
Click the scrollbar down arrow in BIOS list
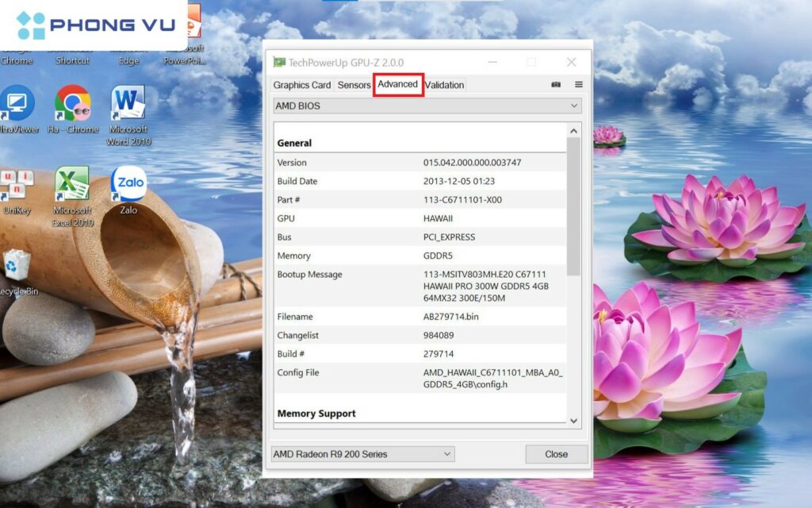click(x=574, y=421)
